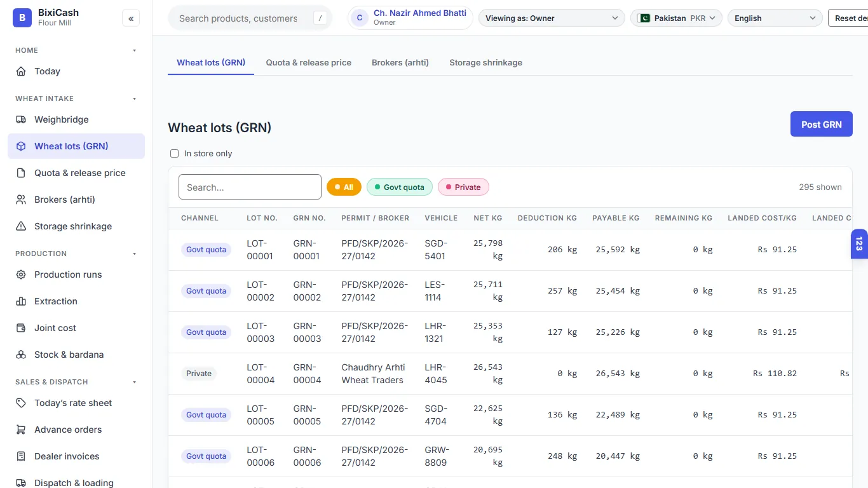Click the Advance orders cart icon
This screenshot has height=488, width=868.
point(21,430)
